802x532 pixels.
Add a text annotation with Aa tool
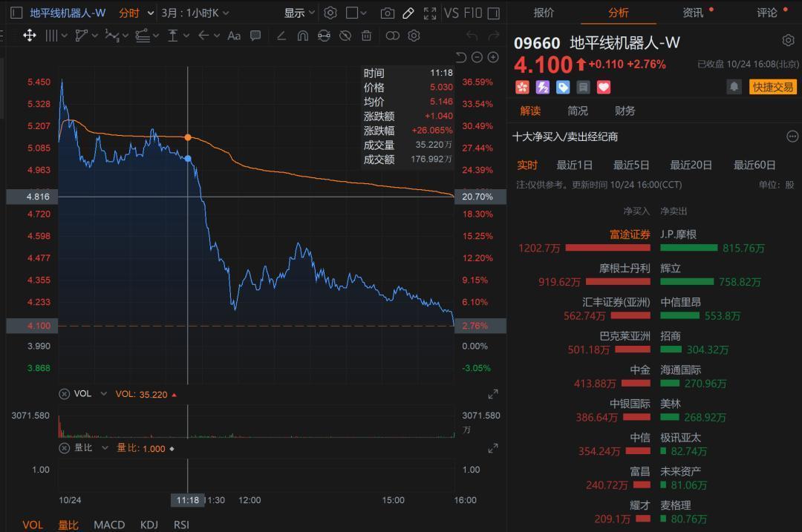coord(234,36)
